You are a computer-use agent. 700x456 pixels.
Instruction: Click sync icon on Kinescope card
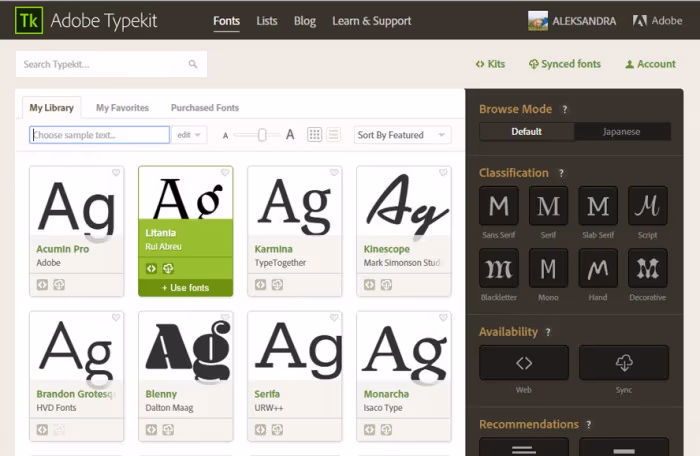pos(386,284)
